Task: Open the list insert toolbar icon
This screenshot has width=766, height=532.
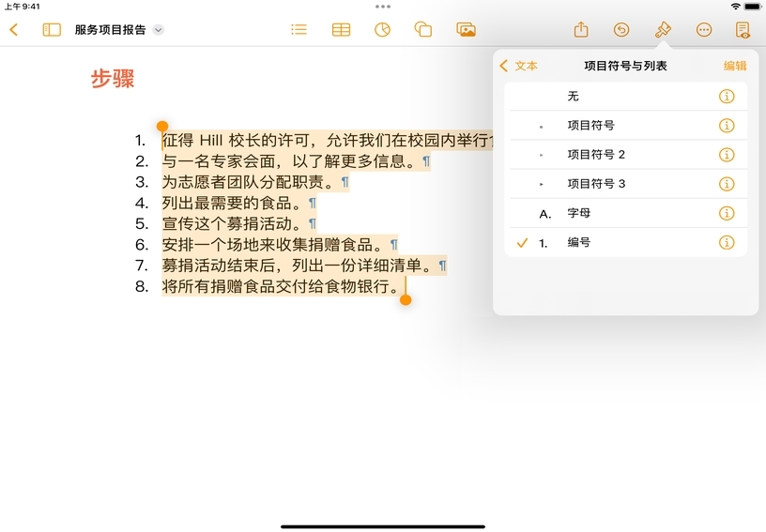Action: (299, 29)
